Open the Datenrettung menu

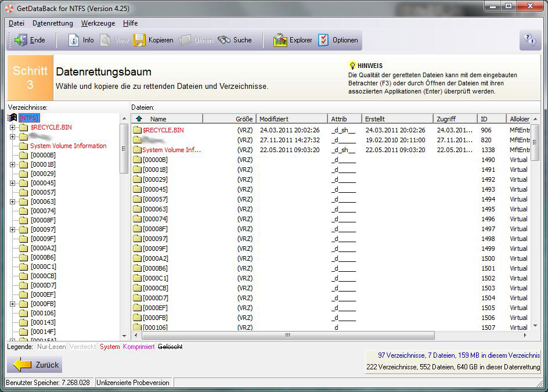53,23
